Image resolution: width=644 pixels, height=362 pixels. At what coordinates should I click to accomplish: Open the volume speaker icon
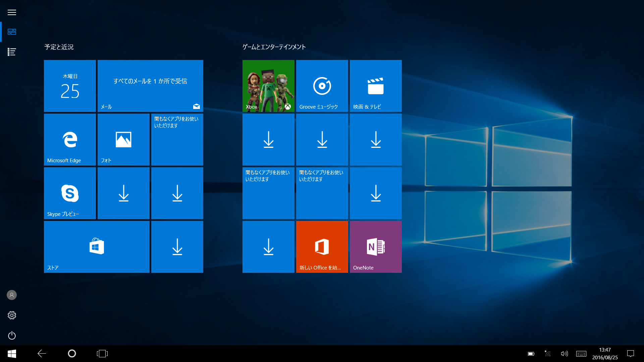pos(564,354)
